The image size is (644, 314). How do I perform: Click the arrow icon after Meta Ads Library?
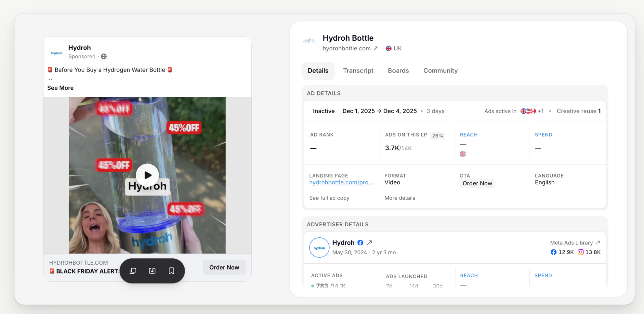[598, 242]
